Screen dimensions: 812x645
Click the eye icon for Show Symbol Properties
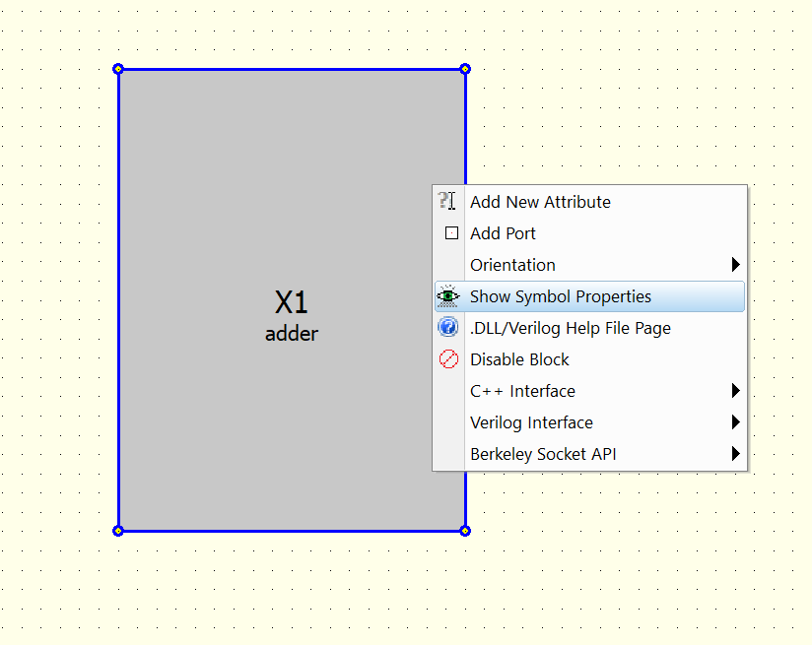448,296
